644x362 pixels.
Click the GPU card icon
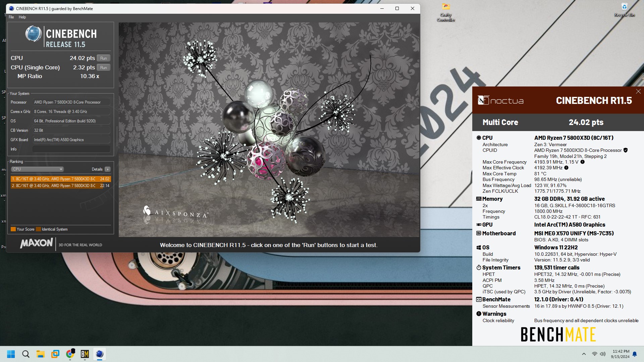(x=479, y=225)
